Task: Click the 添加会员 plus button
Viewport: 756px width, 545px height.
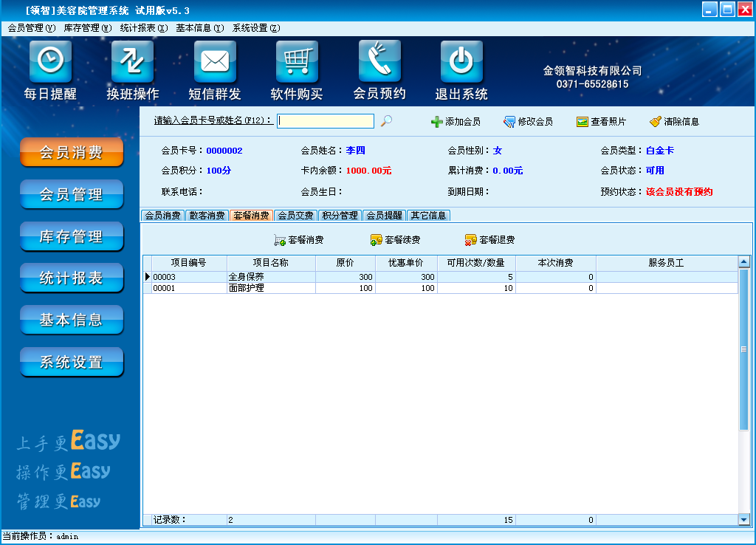Action: point(456,122)
